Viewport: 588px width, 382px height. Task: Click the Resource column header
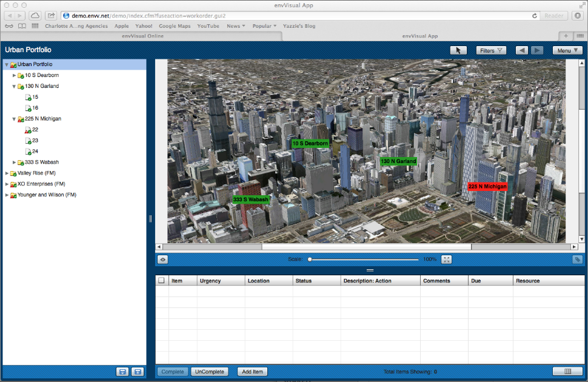549,281
